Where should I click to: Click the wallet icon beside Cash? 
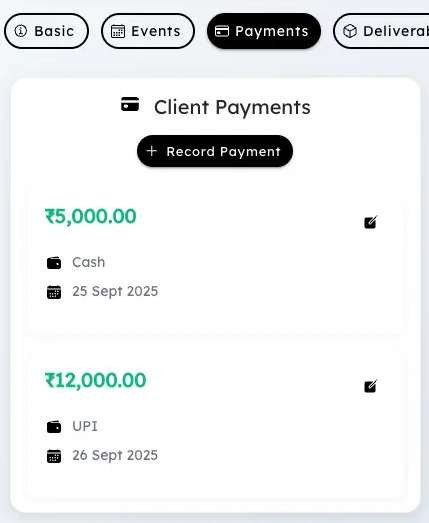[54, 263]
